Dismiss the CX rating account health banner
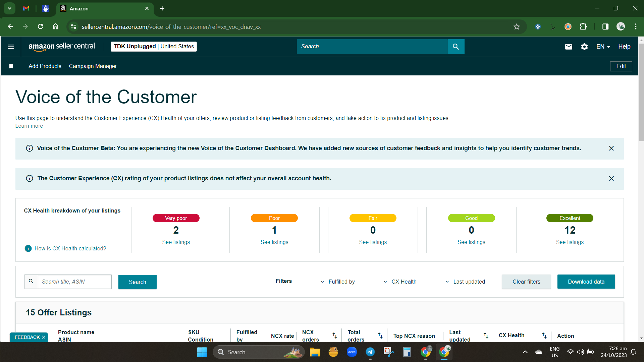This screenshot has height=362, width=644. 611,178
